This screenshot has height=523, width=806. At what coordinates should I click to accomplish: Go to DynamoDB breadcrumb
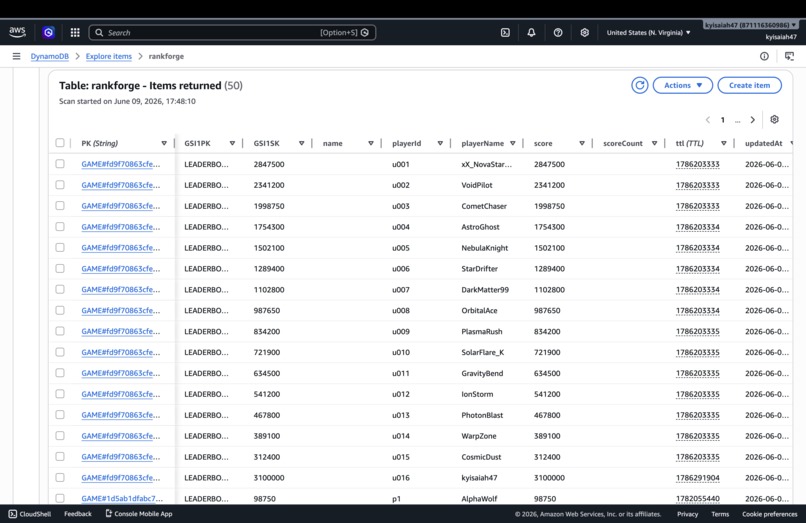pyautogui.click(x=49, y=56)
